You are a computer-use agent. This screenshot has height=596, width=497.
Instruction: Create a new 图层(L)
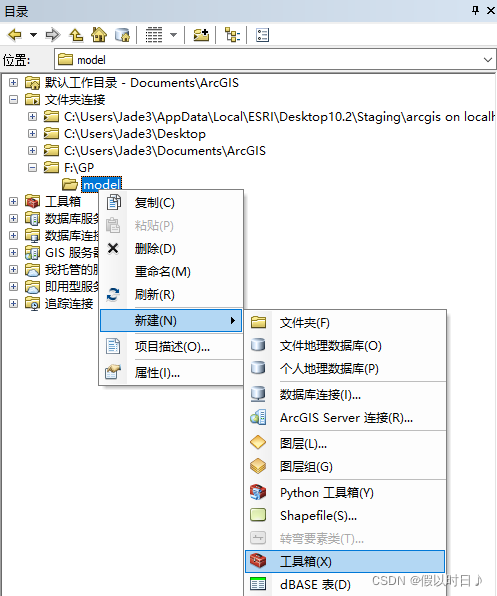pos(345,443)
